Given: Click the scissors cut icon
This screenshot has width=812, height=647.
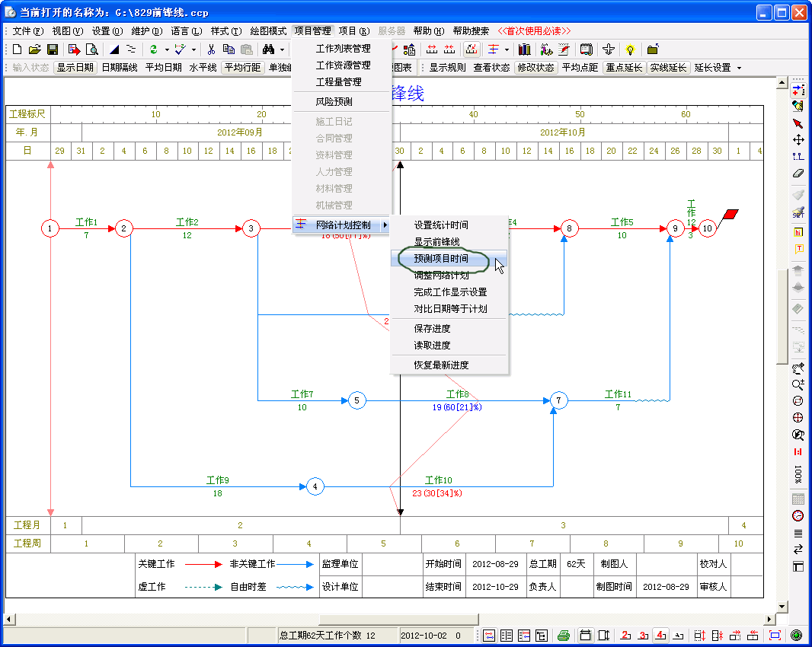Looking at the screenshot, I should 211,49.
